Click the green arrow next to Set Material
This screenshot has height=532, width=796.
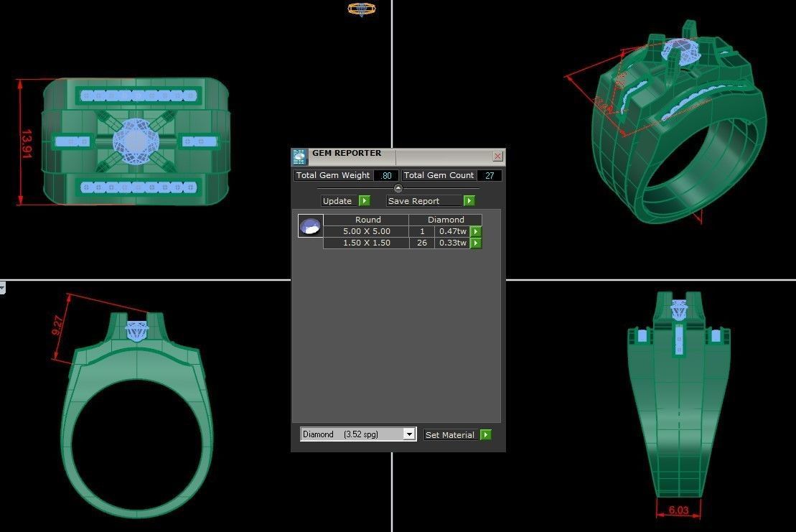[486, 435]
